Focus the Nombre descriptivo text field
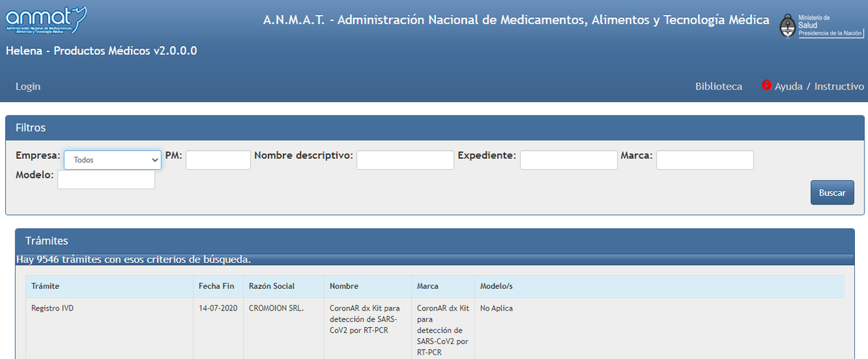The image size is (868, 359). [x=405, y=160]
